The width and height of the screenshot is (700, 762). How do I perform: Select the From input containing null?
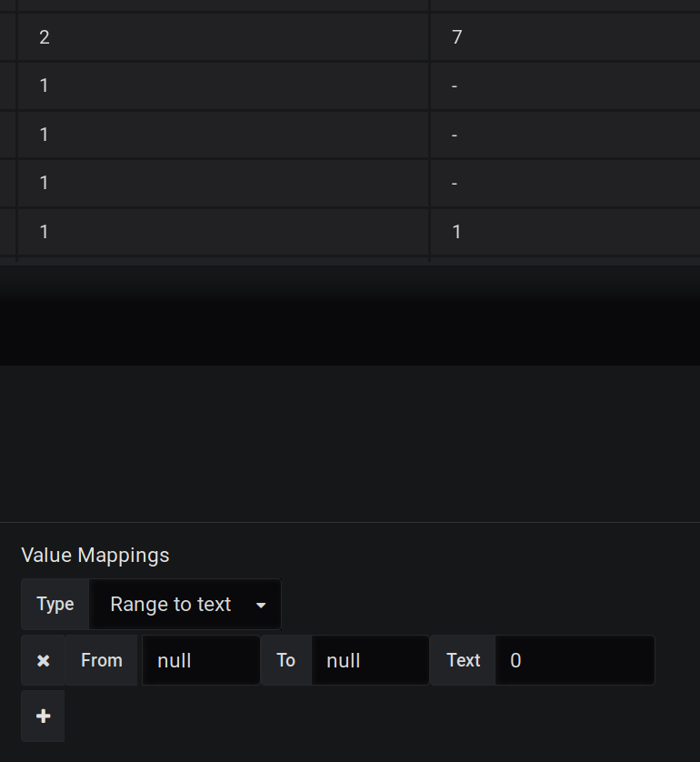(201, 660)
